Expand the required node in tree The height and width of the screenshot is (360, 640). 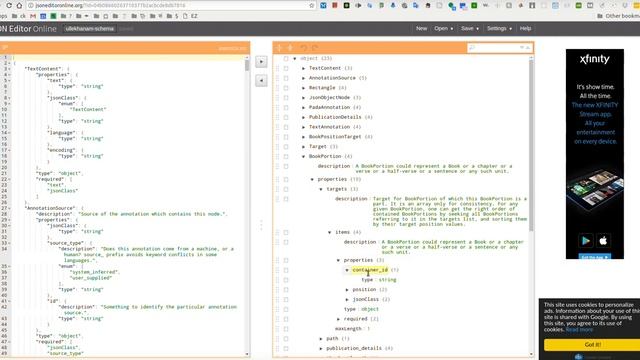pos(338,319)
